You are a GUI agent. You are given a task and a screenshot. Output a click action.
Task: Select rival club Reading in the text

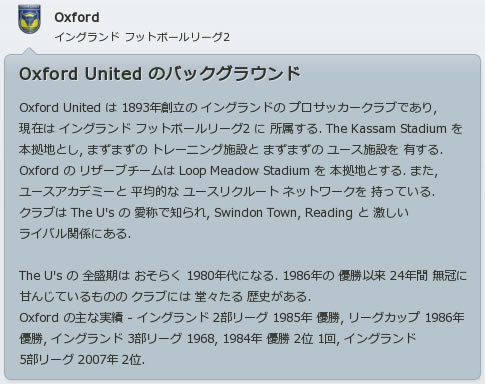click(329, 213)
